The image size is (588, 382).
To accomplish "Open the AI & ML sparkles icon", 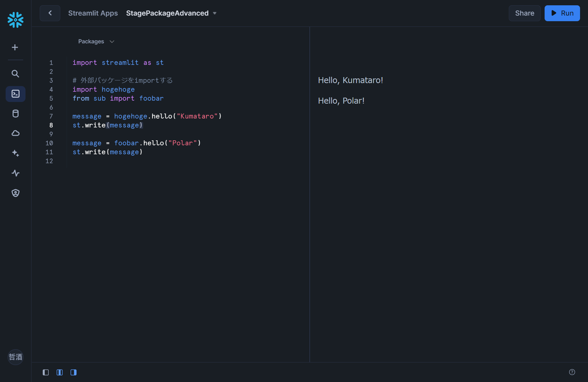I will pos(15,153).
